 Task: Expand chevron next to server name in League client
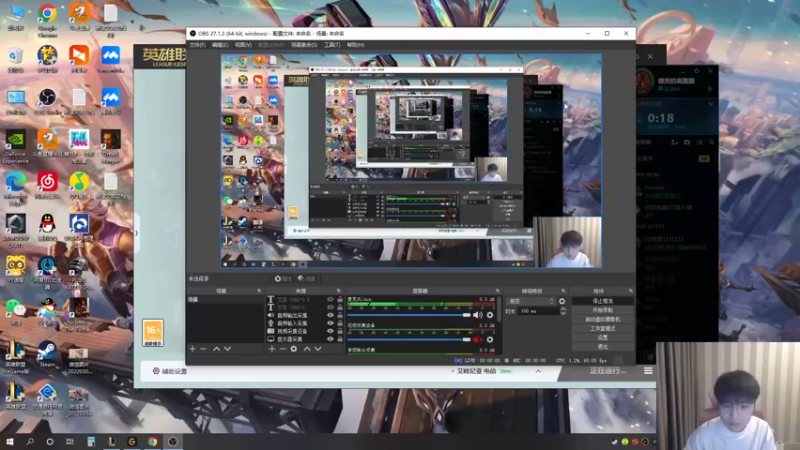[x=538, y=371]
